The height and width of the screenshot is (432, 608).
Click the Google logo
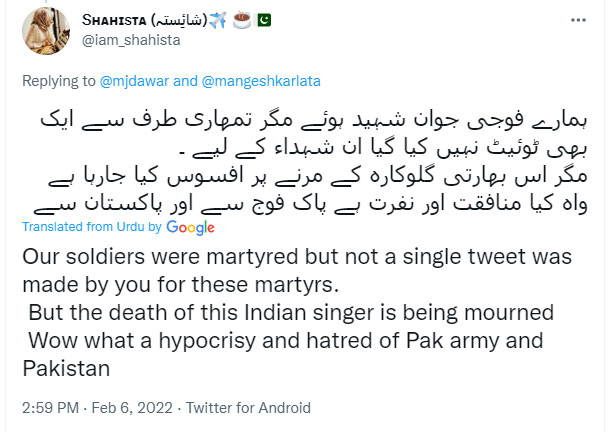(x=191, y=228)
